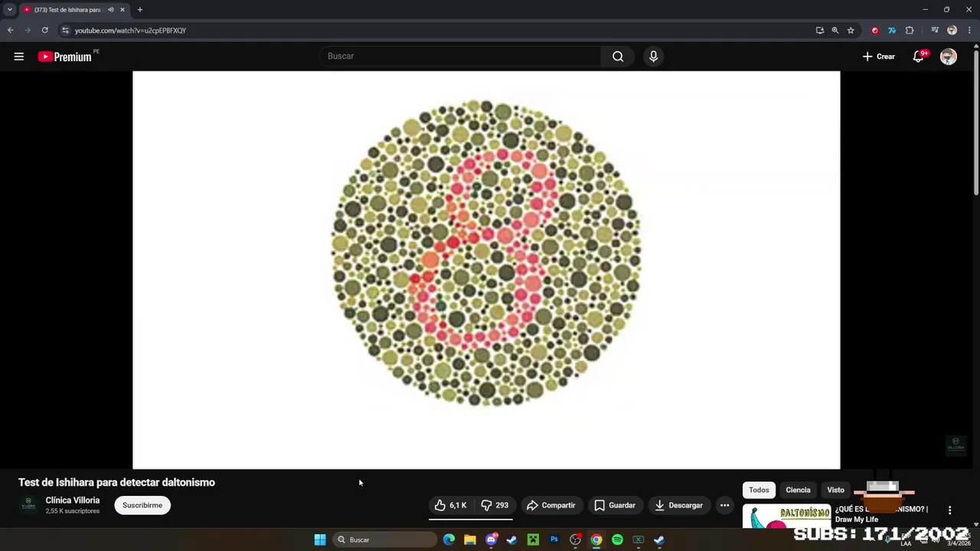Viewport: 980px width, 551px height.
Task: Open Chrome profile avatar
Action: click(x=952, y=30)
